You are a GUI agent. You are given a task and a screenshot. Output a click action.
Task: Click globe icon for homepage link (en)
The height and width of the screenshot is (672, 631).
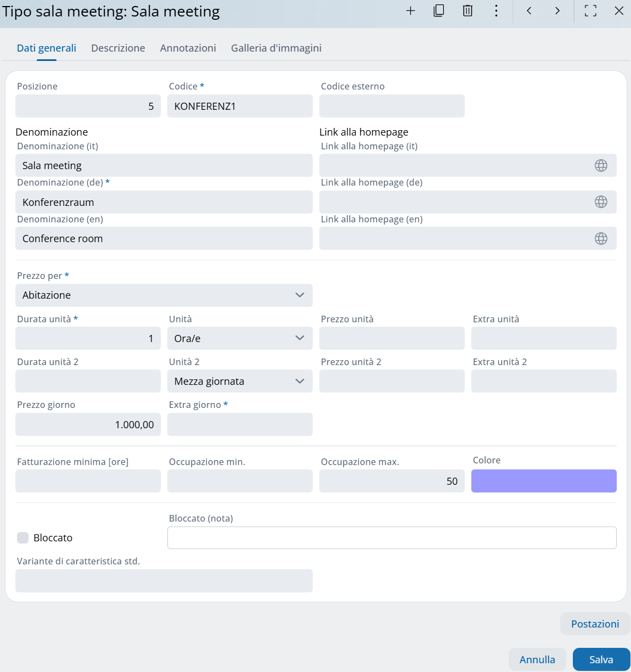tap(601, 239)
